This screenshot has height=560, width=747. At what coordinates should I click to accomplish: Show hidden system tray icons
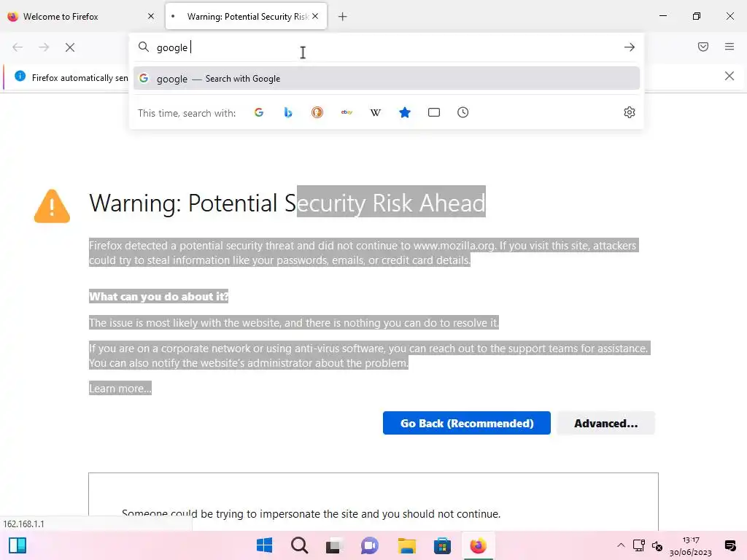coord(621,545)
